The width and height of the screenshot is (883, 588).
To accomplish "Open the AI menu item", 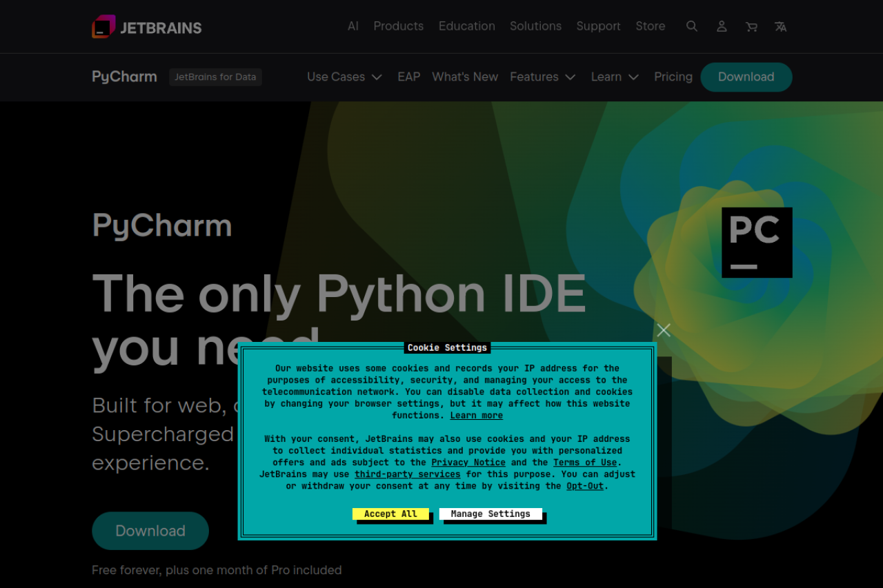I will (x=353, y=26).
